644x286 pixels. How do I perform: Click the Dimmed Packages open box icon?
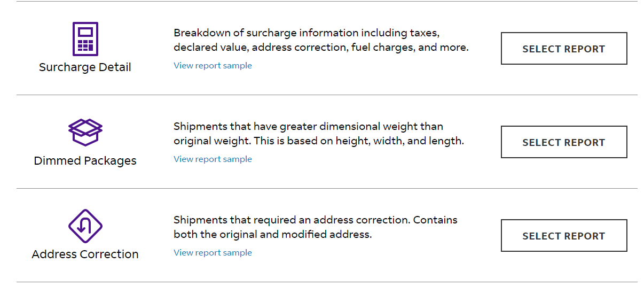pos(85,132)
